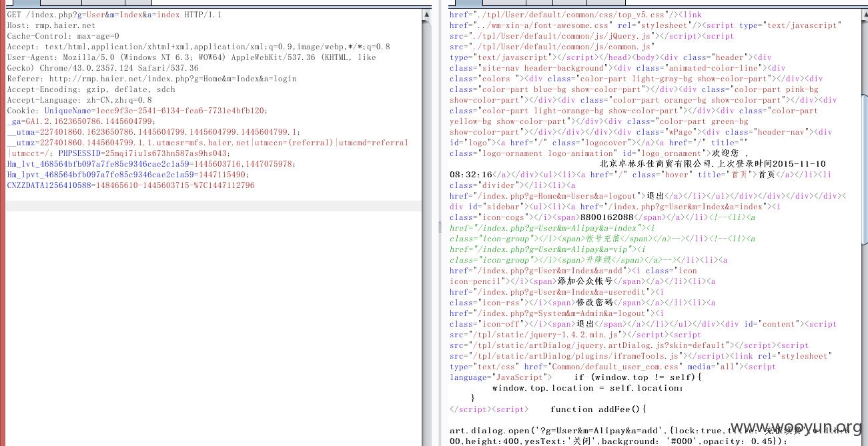Viewport: 868px width, 446px height.
Task: Click the 'if (window.top != self)' script line
Action: (638, 377)
